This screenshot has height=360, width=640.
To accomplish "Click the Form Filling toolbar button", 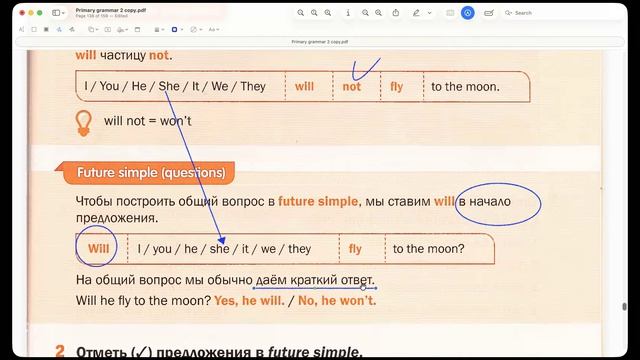I will click(489, 13).
